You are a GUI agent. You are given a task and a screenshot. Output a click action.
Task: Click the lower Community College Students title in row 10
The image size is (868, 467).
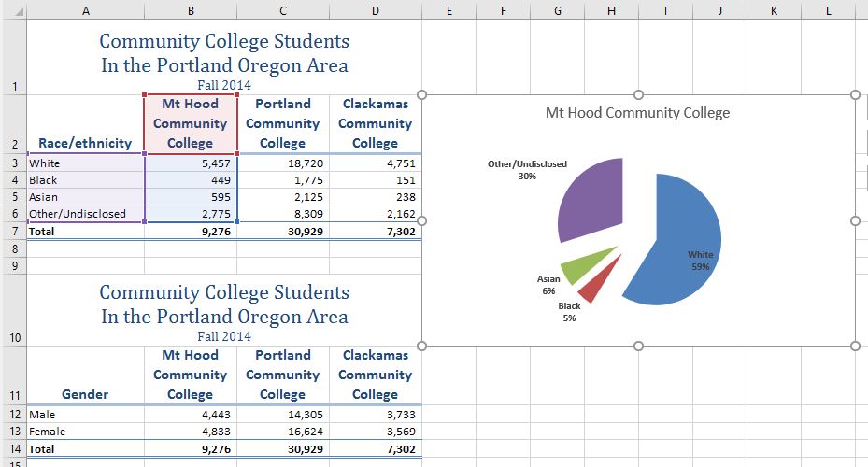tap(224, 310)
